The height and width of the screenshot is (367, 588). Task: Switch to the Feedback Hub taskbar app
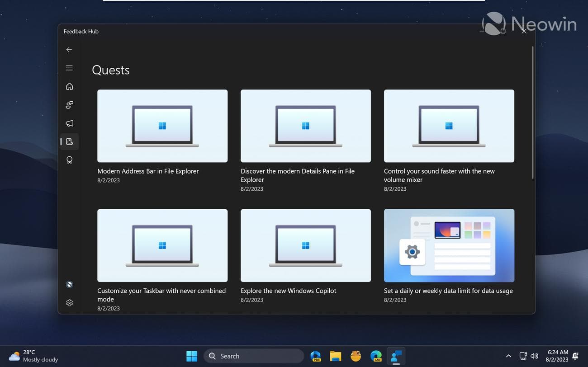396,356
